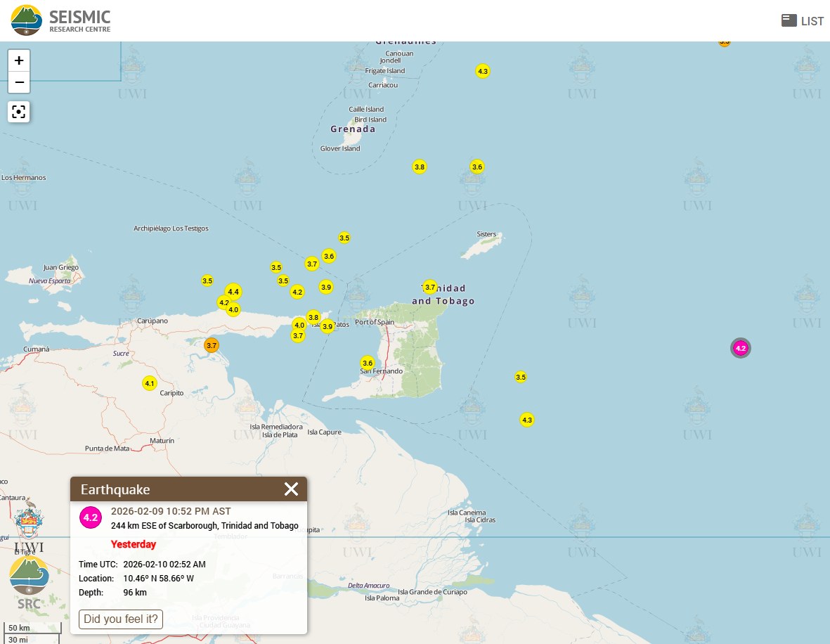Click the 4.1 marker near Caripito
The image size is (830, 644).
click(149, 383)
